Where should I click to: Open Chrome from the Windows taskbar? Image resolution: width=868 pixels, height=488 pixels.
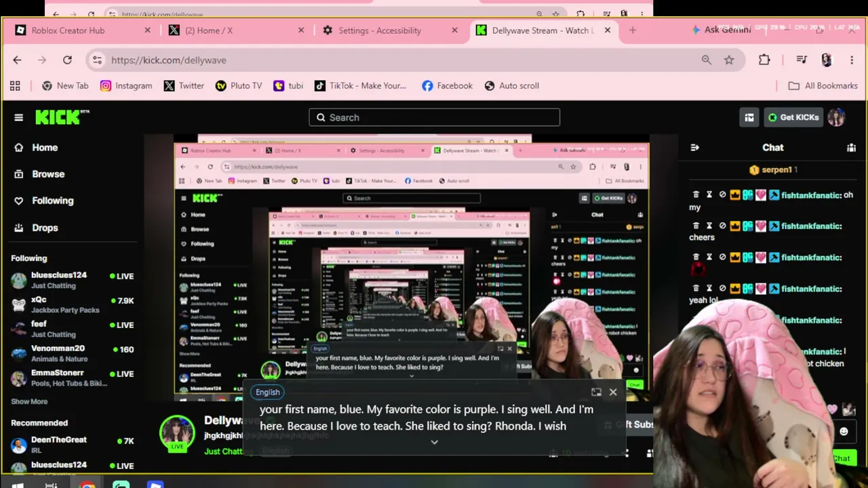[87, 485]
